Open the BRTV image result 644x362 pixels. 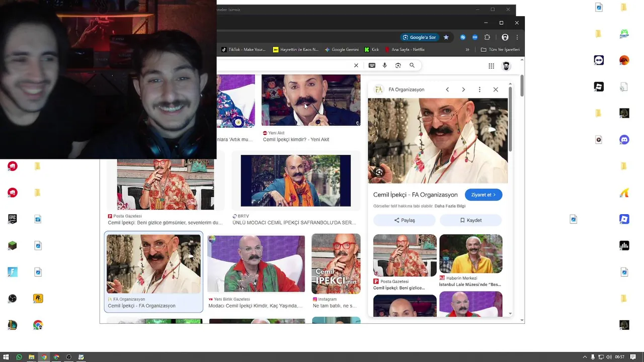coord(296,180)
